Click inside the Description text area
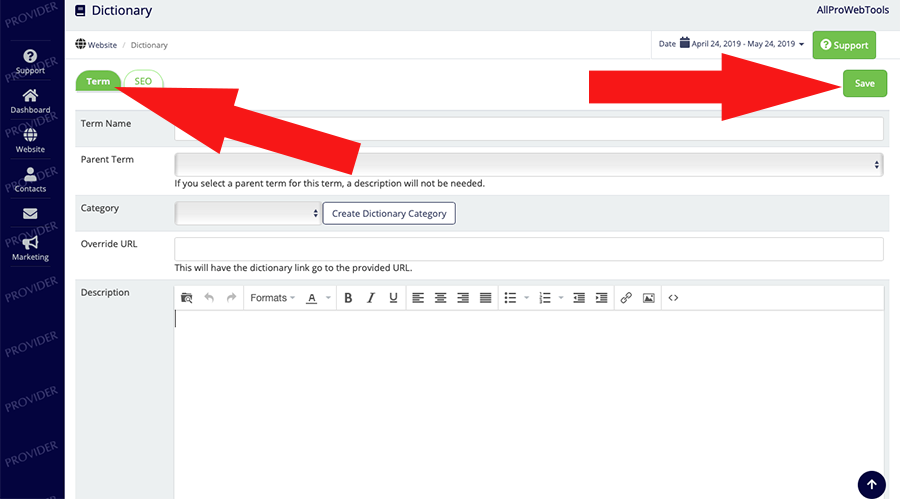 pos(528,404)
